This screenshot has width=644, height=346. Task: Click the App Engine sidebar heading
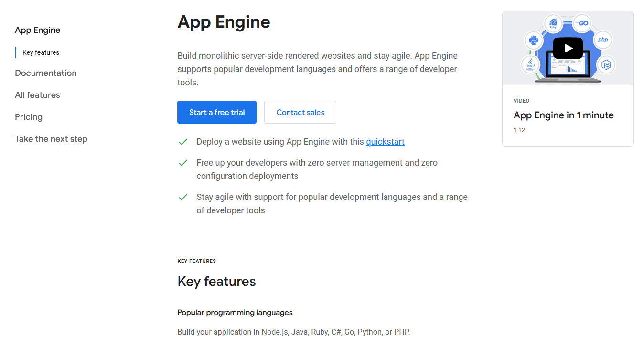37,30
